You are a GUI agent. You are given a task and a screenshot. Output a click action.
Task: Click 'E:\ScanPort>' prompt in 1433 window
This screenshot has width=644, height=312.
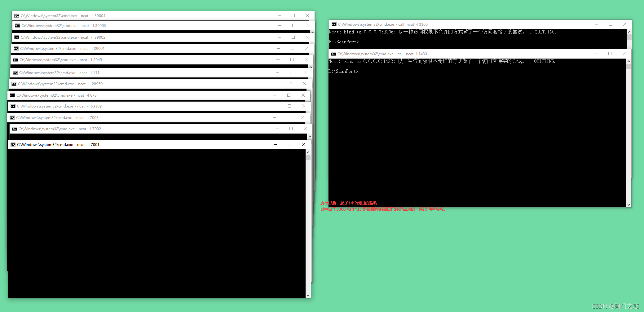[343, 71]
